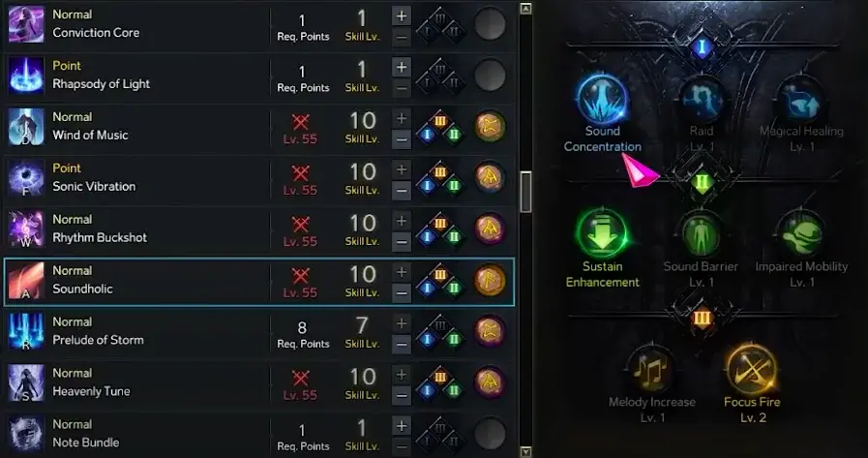Screen dimensions: 868x458
Task: Select the Sound Barrier tripod icon
Action: point(701,234)
